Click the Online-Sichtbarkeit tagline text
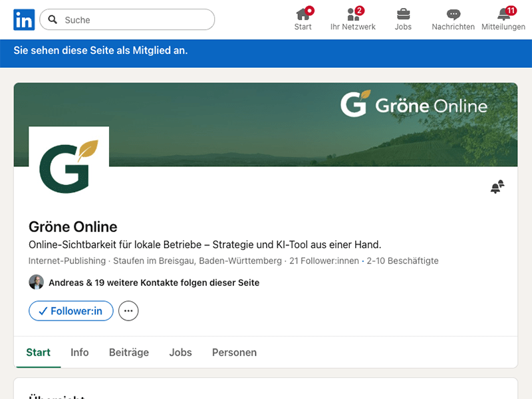Viewport: 532px width, 399px height. (x=205, y=245)
